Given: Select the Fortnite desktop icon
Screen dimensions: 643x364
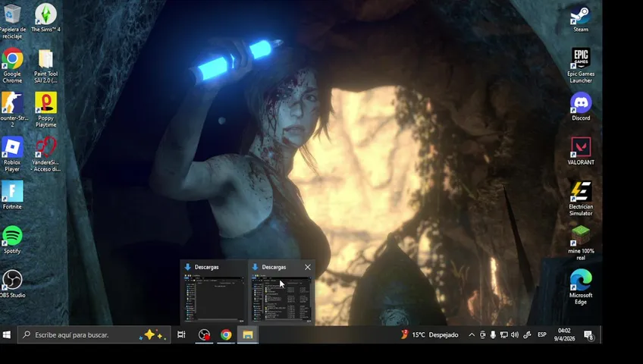Looking at the screenshot, I should [12, 195].
